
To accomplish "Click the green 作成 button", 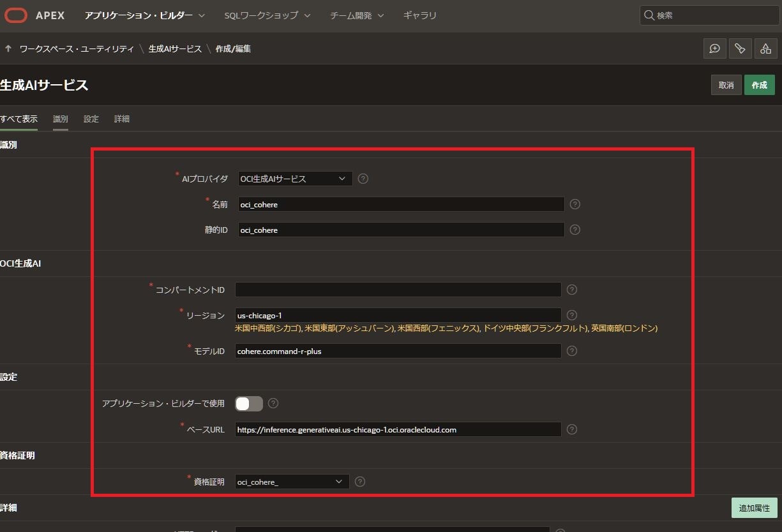I will pyautogui.click(x=760, y=85).
